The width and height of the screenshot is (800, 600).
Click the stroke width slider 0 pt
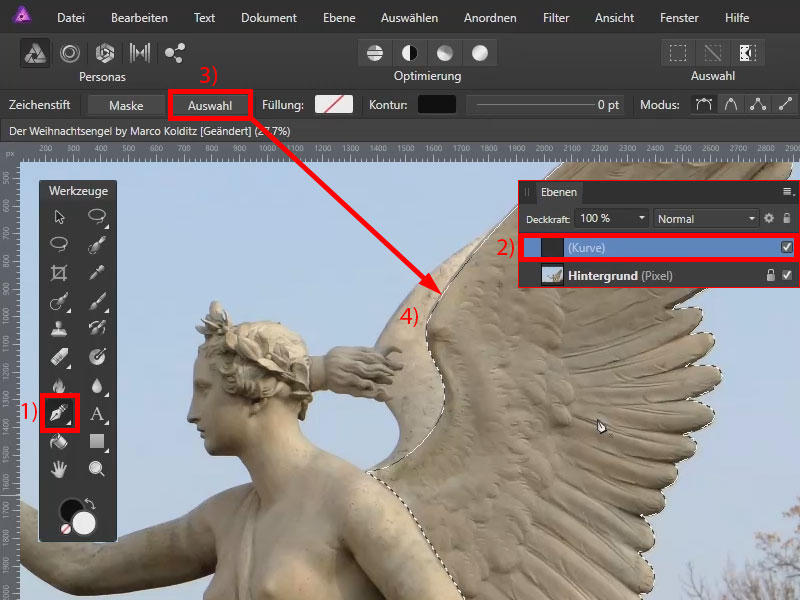pyautogui.click(x=545, y=105)
